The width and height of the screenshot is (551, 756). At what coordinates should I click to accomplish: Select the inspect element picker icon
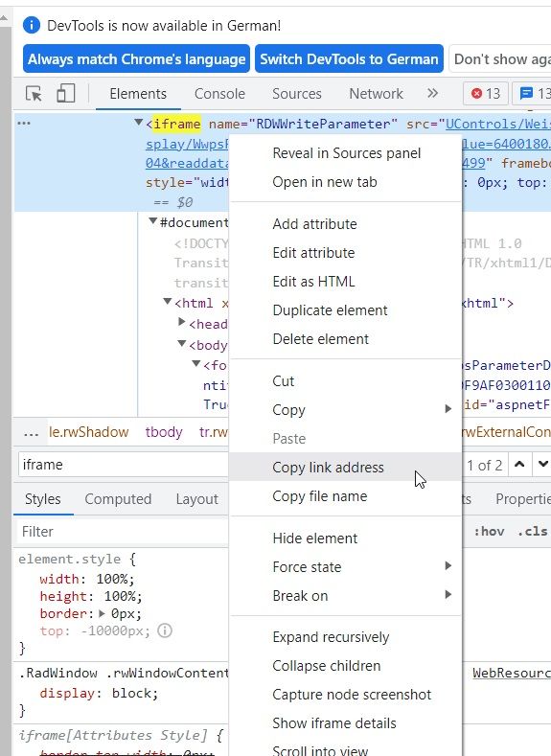[34, 94]
